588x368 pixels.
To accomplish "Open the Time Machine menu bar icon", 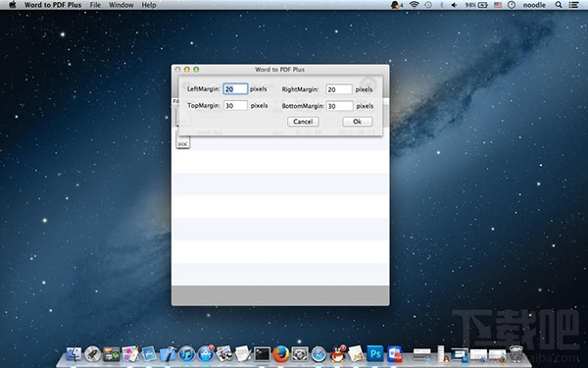I will (428, 5).
